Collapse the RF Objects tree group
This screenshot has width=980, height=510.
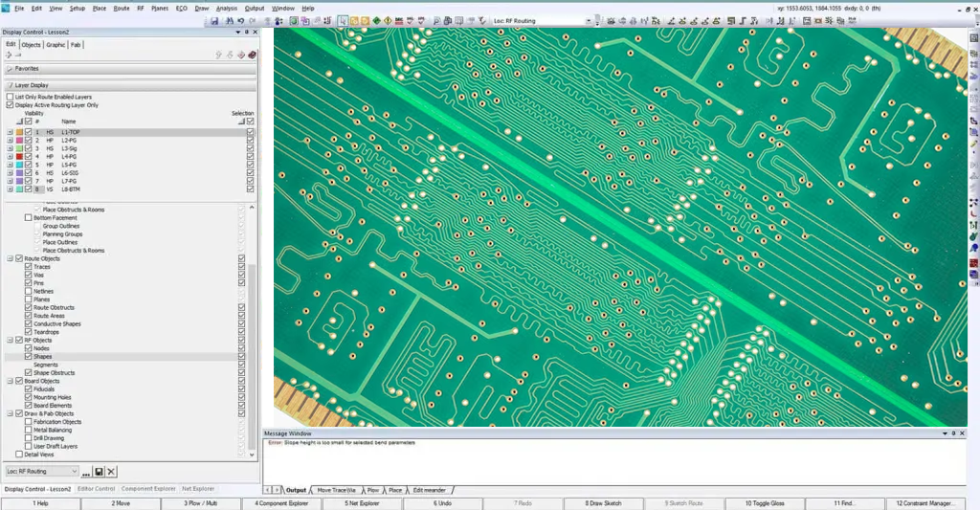(x=10, y=340)
